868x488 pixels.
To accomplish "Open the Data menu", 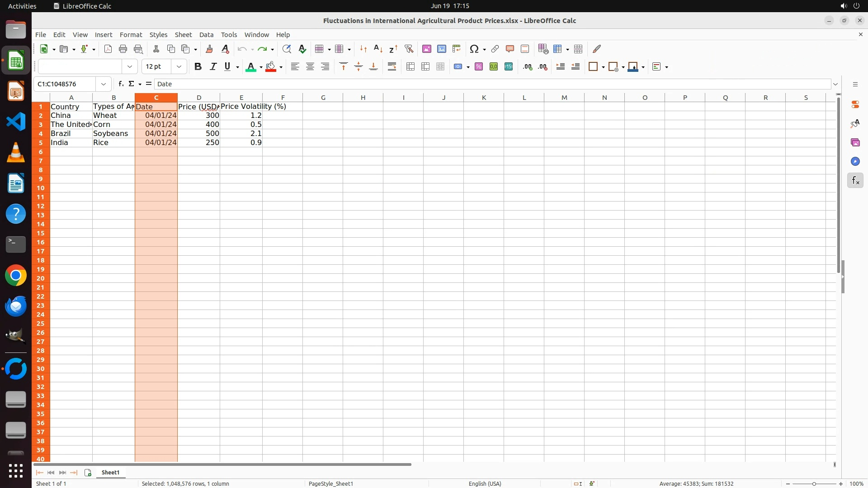I will click(x=206, y=35).
